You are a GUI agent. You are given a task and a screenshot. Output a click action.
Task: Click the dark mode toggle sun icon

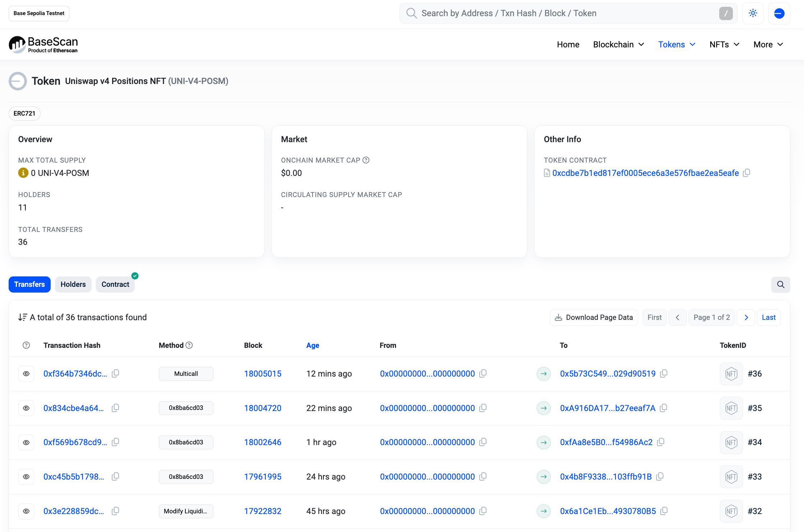pos(753,13)
